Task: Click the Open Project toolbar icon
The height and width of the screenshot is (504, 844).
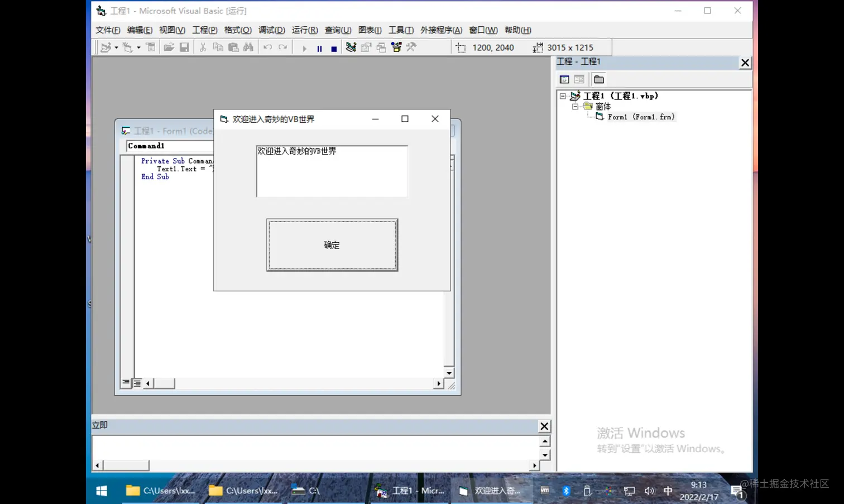Action: click(x=169, y=47)
